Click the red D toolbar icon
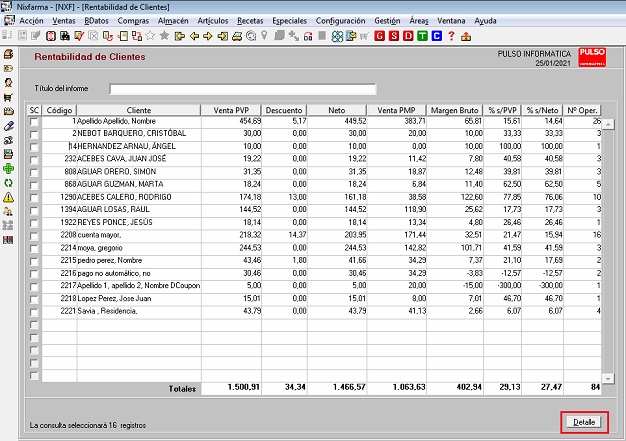The height and width of the screenshot is (441, 626). (408, 36)
